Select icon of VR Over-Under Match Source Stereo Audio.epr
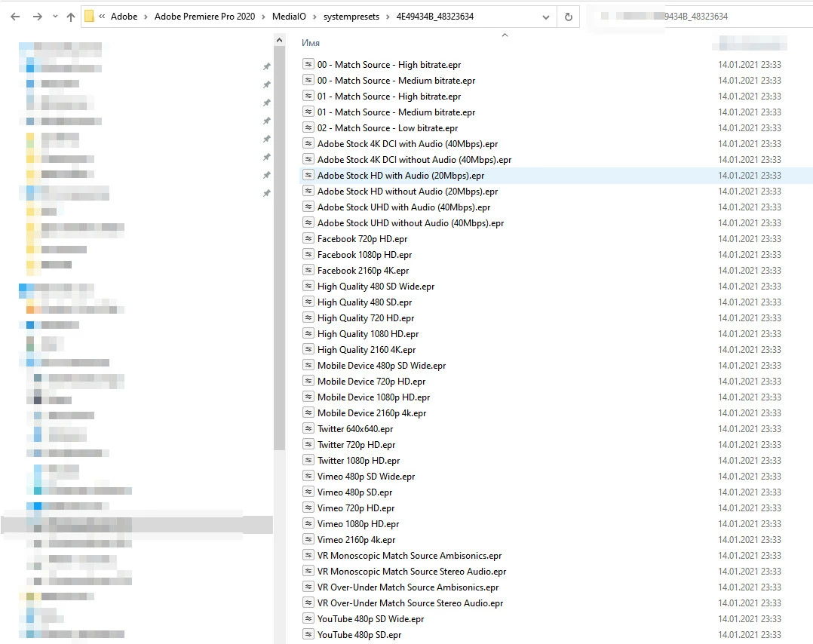 308,603
